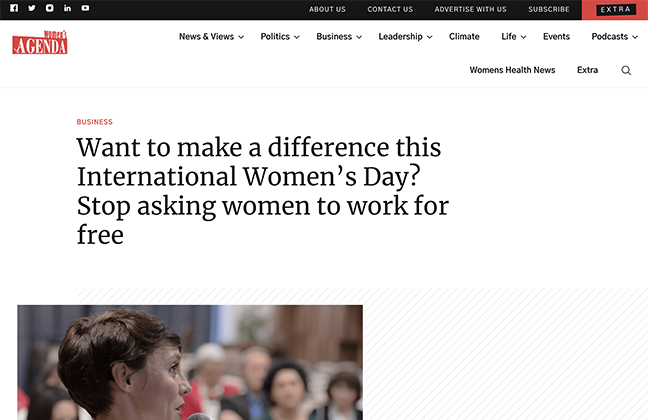Click the red BUSINESS category label
Screen dimensions: 648x420
click(x=95, y=122)
